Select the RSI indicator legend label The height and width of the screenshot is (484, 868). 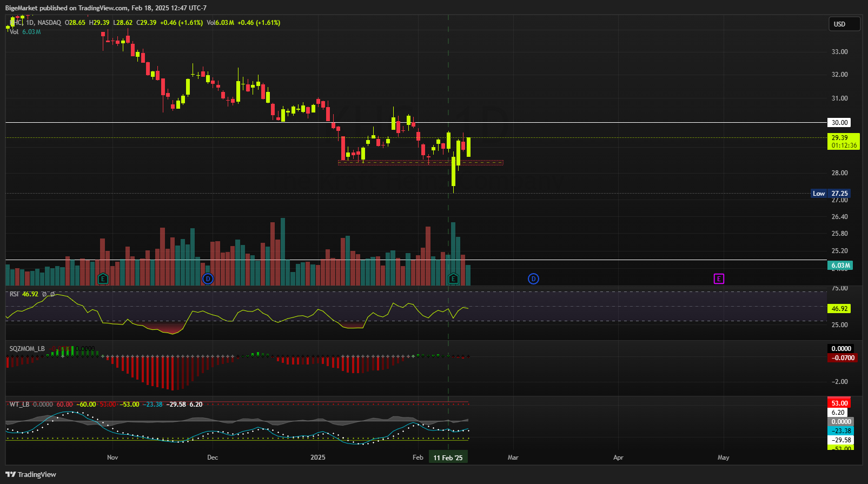pos(14,294)
